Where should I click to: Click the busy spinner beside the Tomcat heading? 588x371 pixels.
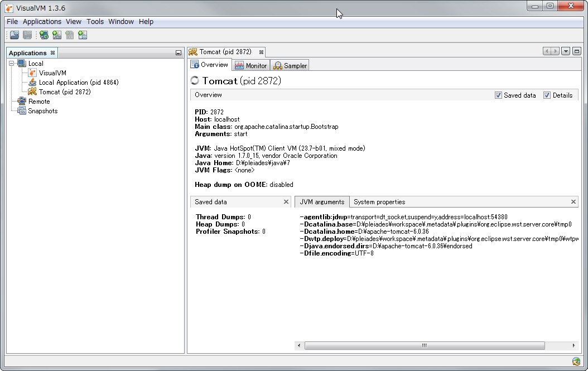195,81
